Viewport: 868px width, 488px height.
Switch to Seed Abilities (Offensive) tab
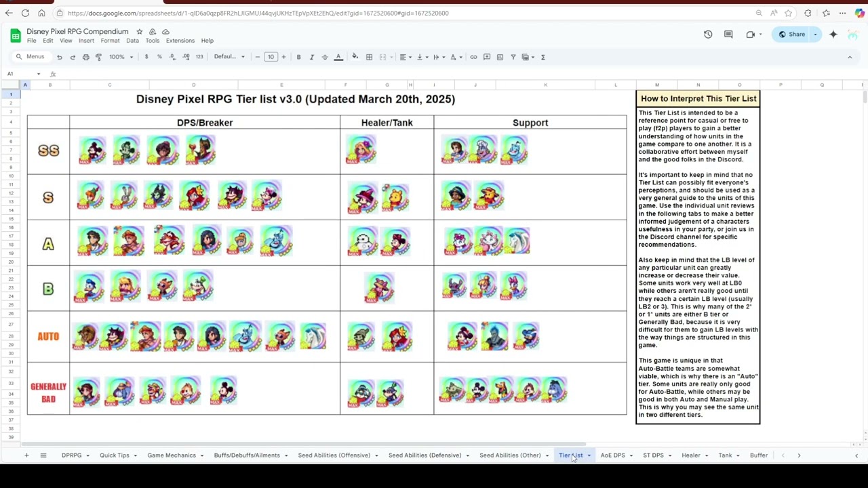click(x=334, y=455)
